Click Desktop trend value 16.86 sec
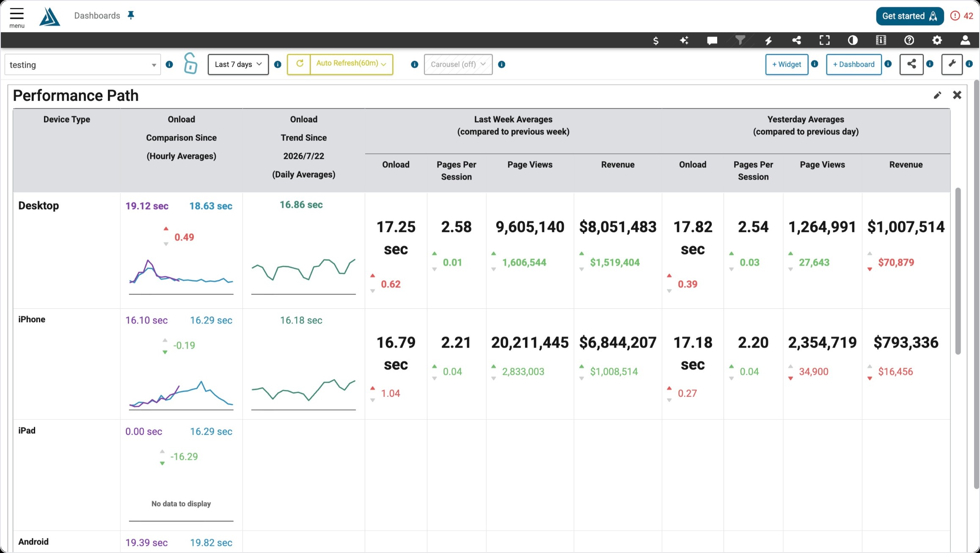This screenshot has height=553, width=980. click(301, 205)
